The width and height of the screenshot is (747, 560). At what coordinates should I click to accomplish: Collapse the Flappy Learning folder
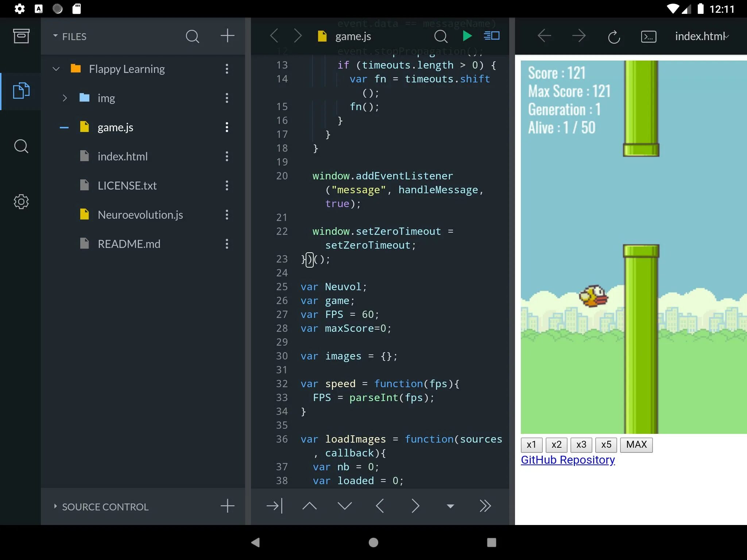pos(56,69)
